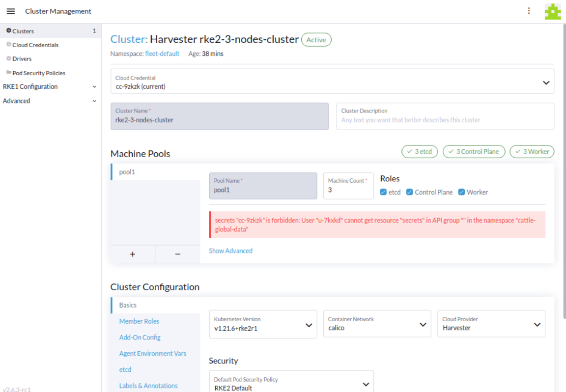Uncheck the etcd role checkbox

(383, 192)
